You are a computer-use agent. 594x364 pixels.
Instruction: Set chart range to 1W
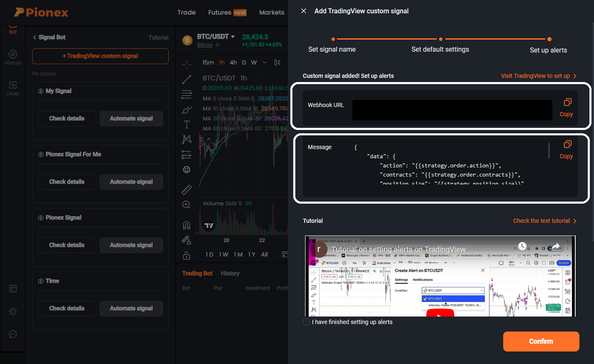[224, 254]
